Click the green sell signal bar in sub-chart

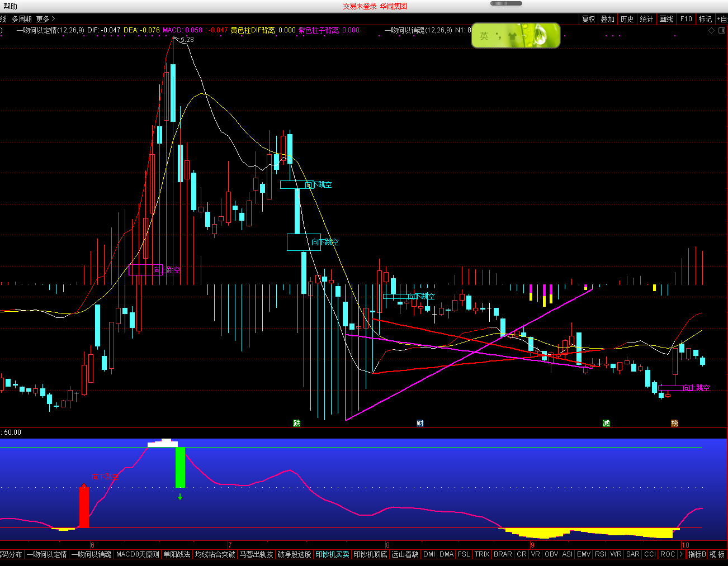coord(180,467)
